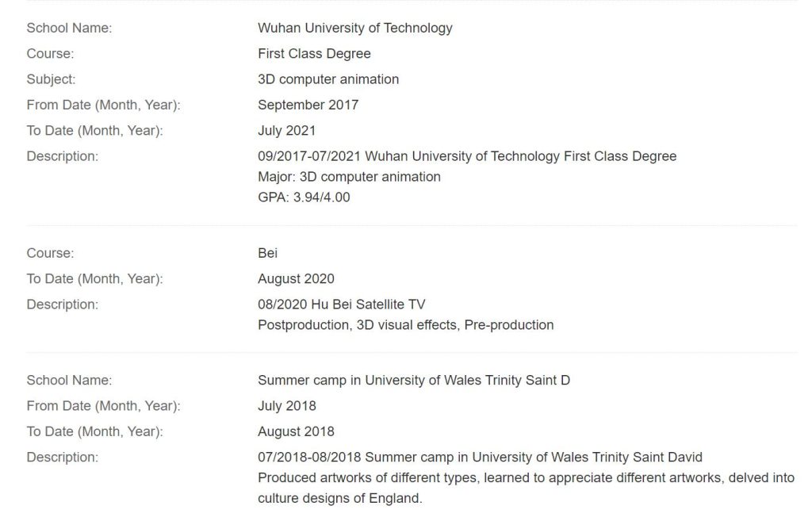Image resolution: width=812 pixels, height=521 pixels.
Task: Click the First Class Degree course value
Action: coord(314,54)
